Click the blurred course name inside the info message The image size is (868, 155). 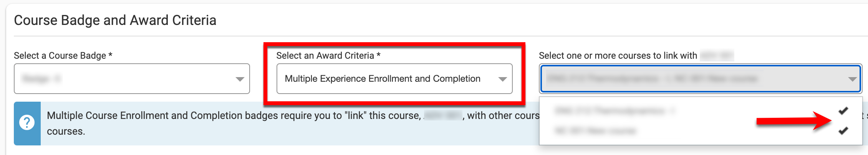pyautogui.click(x=443, y=115)
